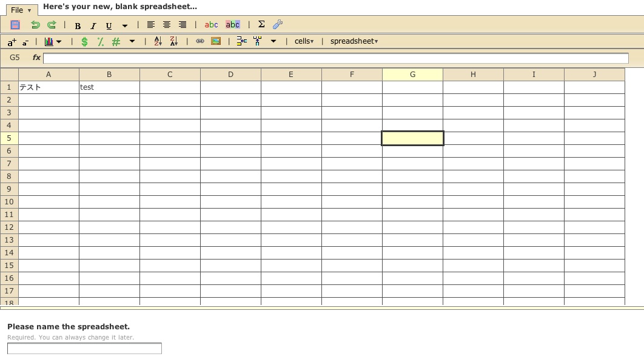The height and width of the screenshot is (362, 644).
Task: Open the spreadsheet dropdown menu
Action: [x=354, y=41]
